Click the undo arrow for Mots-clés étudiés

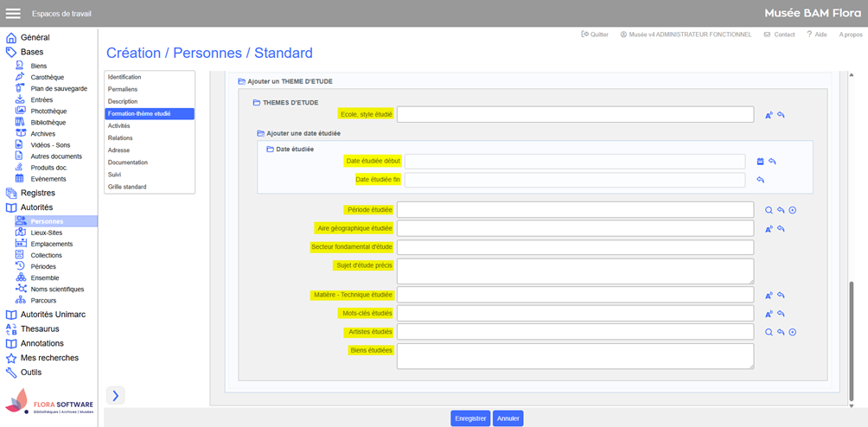tap(781, 314)
